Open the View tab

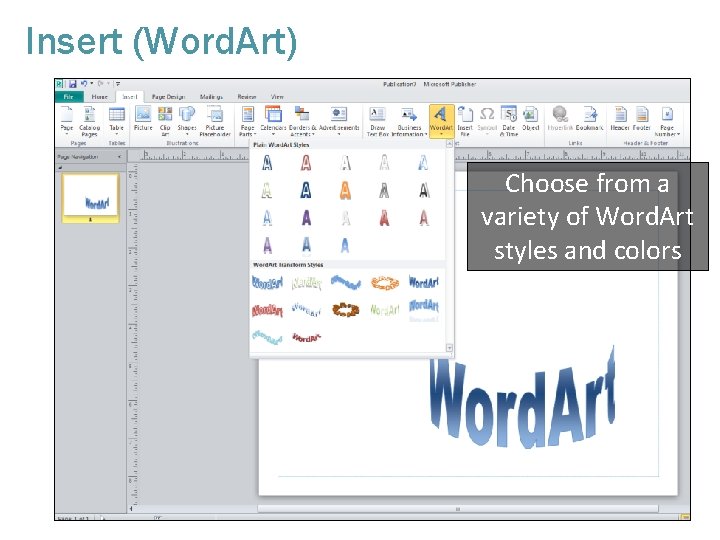pos(277,97)
